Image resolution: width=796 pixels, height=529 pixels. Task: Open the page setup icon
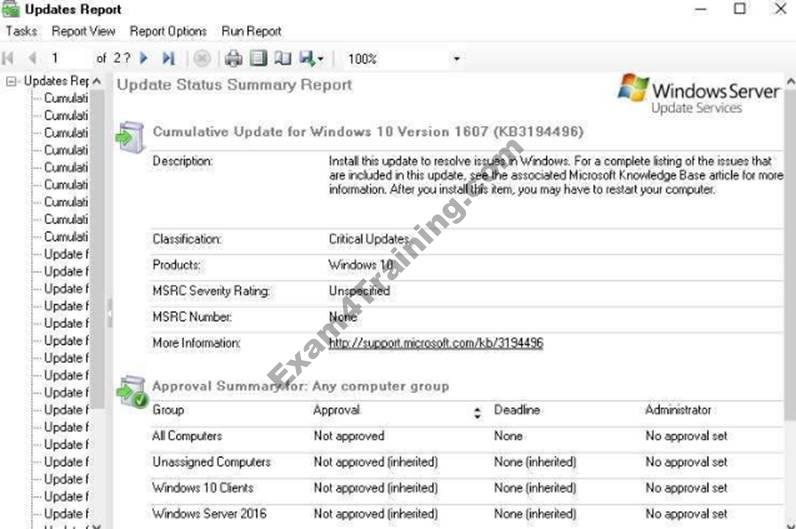283,58
